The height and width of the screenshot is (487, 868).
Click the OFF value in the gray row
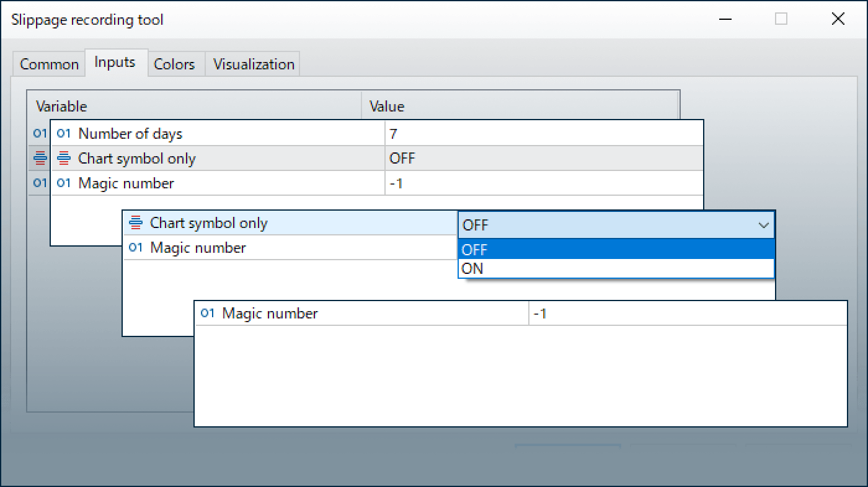[544, 158]
